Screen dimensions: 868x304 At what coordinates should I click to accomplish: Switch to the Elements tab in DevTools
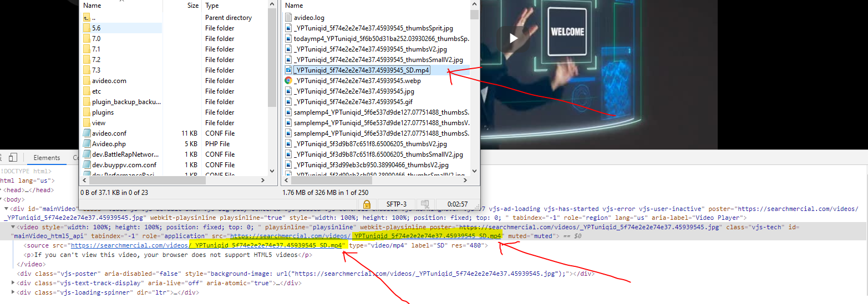click(x=47, y=158)
